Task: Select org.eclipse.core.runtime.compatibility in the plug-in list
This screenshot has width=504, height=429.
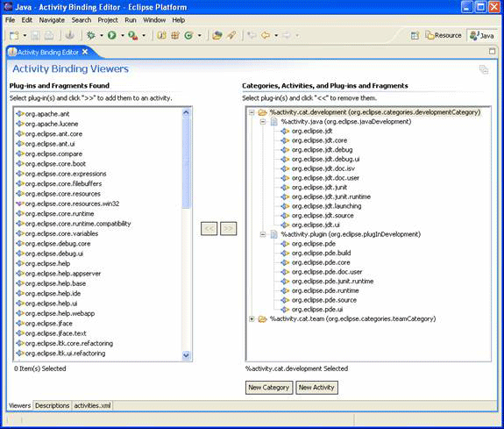Action: tap(78, 224)
